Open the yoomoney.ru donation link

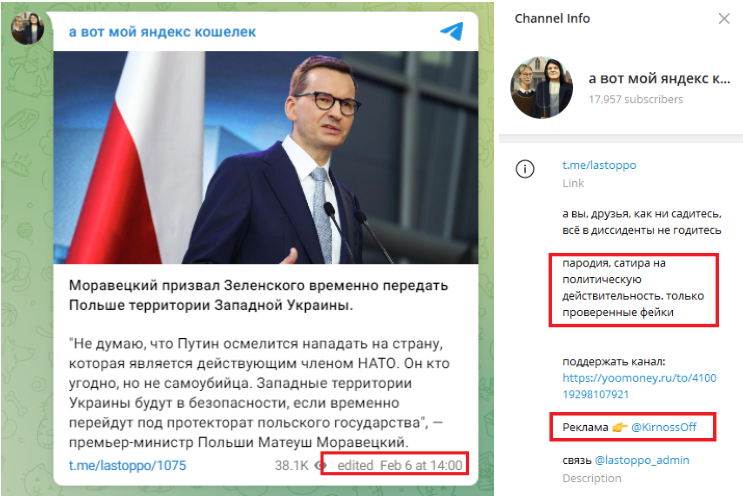click(x=639, y=386)
